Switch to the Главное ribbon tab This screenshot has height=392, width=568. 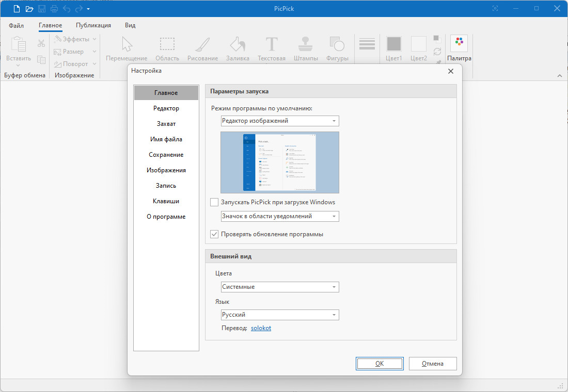(51, 25)
